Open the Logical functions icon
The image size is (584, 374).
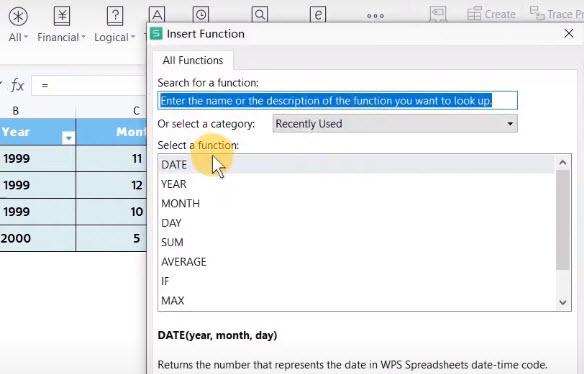click(x=115, y=17)
